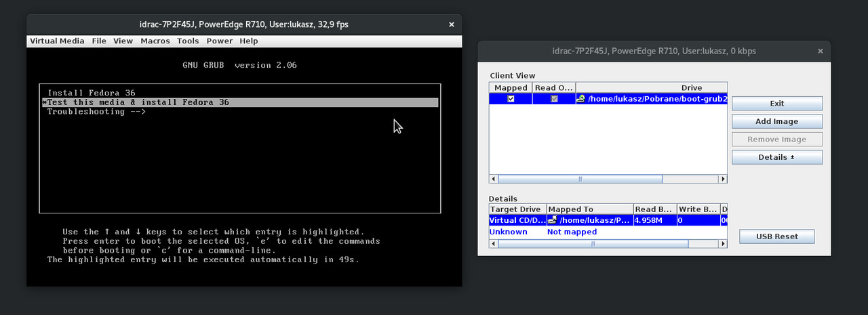Click the Target Drive column header
Screen dimensions: 868x315
coord(517,209)
